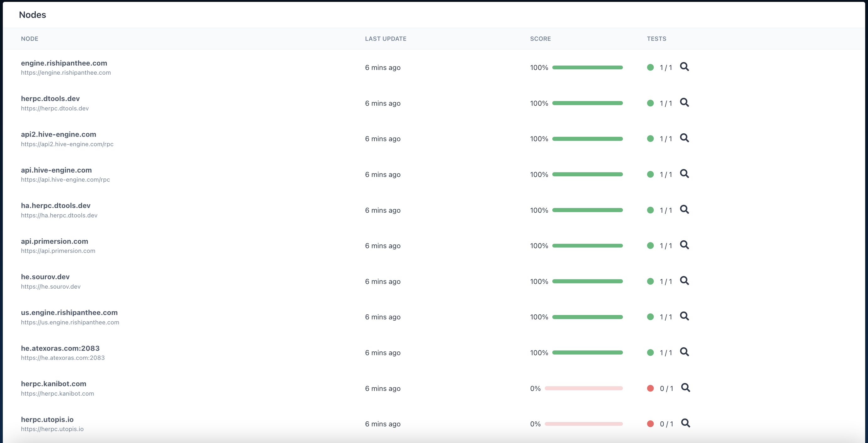The width and height of the screenshot is (868, 443).
Task: Click the https://he.sourov.dev URL
Action: pos(51,287)
